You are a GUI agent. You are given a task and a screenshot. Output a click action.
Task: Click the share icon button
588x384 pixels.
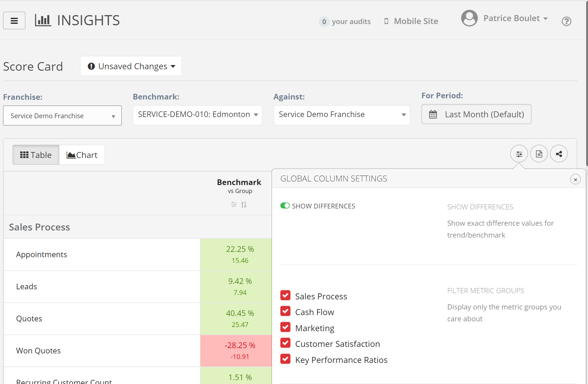559,154
